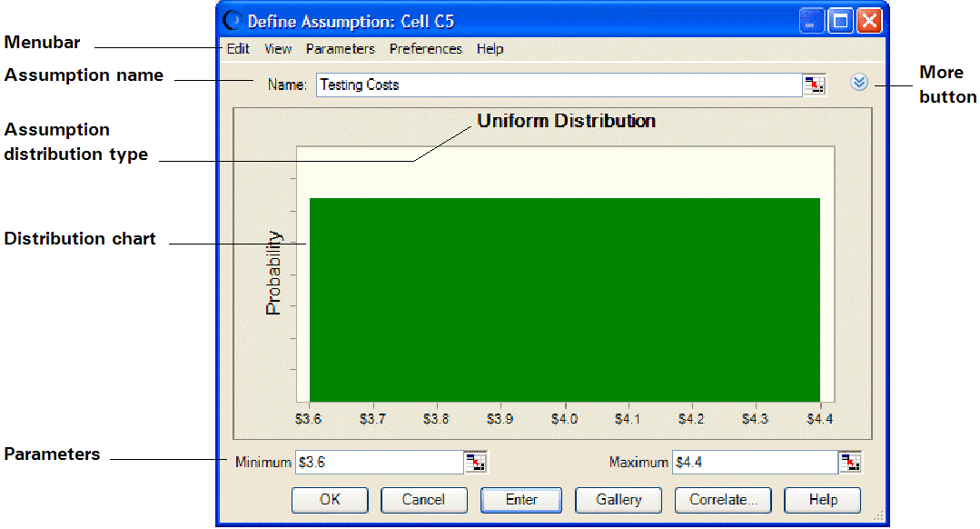This screenshot has height=529, width=980.
Task: Click the Cancel button
Action: pos(424,500)
